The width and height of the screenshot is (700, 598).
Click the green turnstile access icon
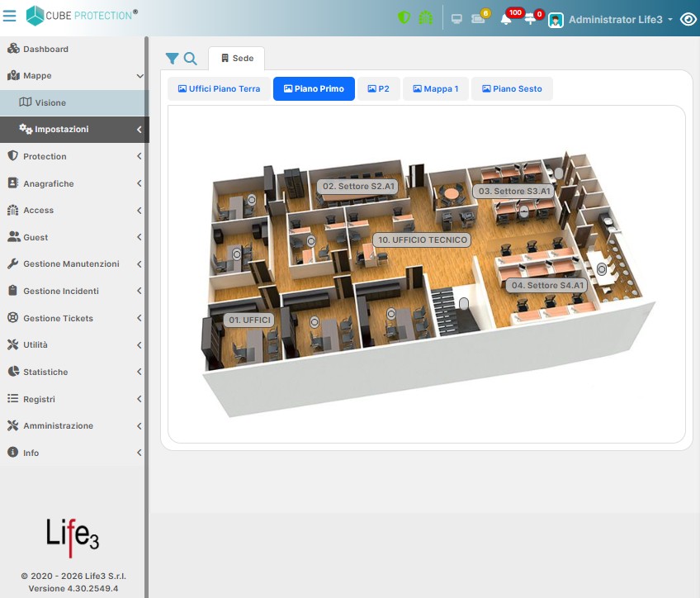point(425,18)
